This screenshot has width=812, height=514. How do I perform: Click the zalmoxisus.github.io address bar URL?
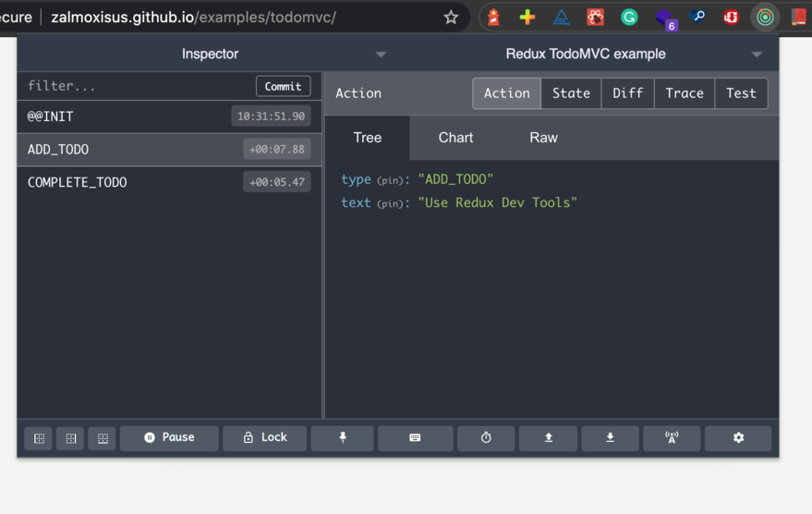point(193,18)
